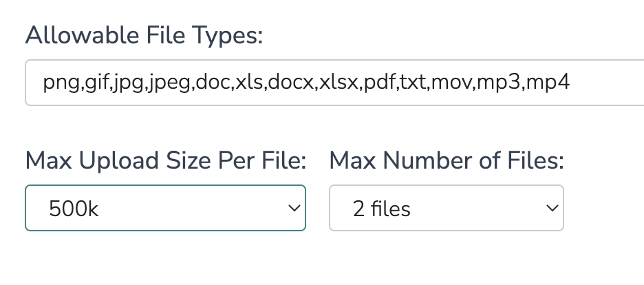Click the Allowable File Types label
This screenshot has width=644, height=285.
tap(144, 35)
